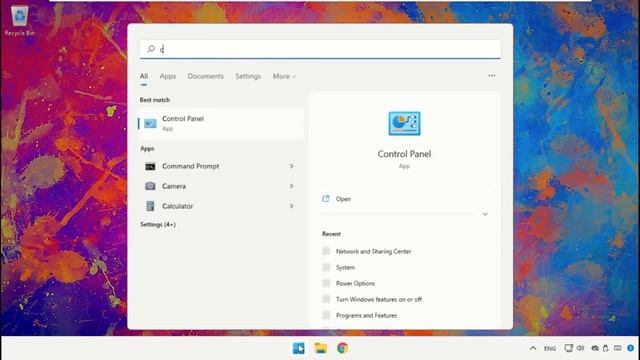Click the Command Prompt icon

(x=150, y=167)
